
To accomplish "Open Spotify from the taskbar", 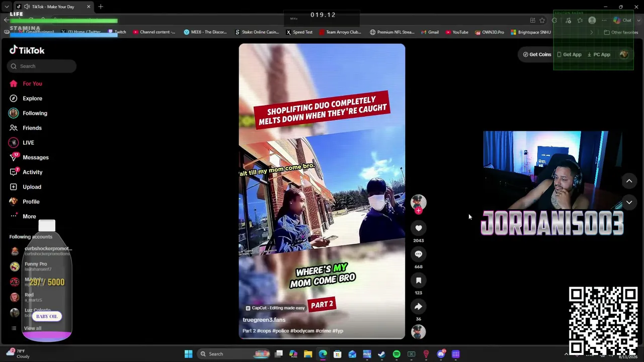I will click(396, 354).
